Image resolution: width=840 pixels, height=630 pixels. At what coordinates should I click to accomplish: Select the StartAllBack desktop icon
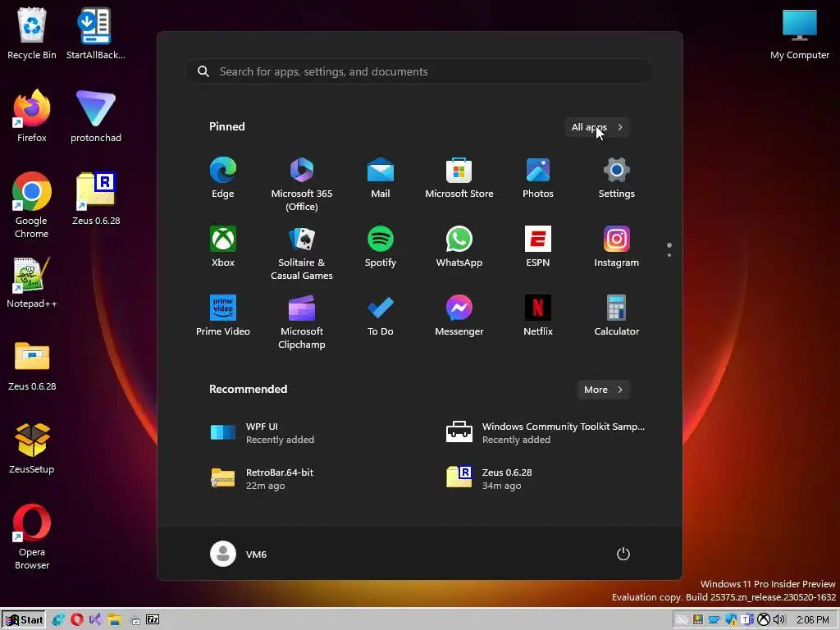pyautogui.click(x=96, y=33)
